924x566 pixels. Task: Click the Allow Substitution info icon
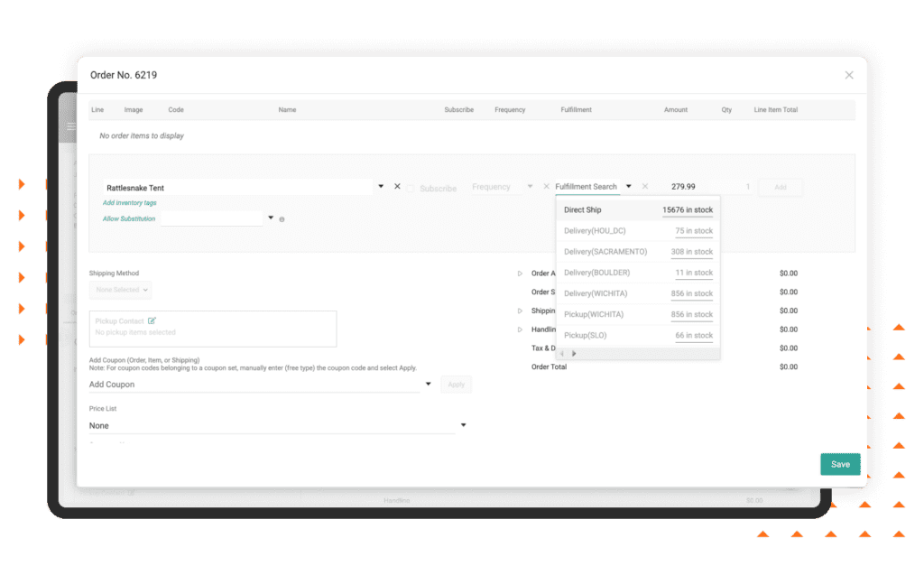(x=282, y=219)
